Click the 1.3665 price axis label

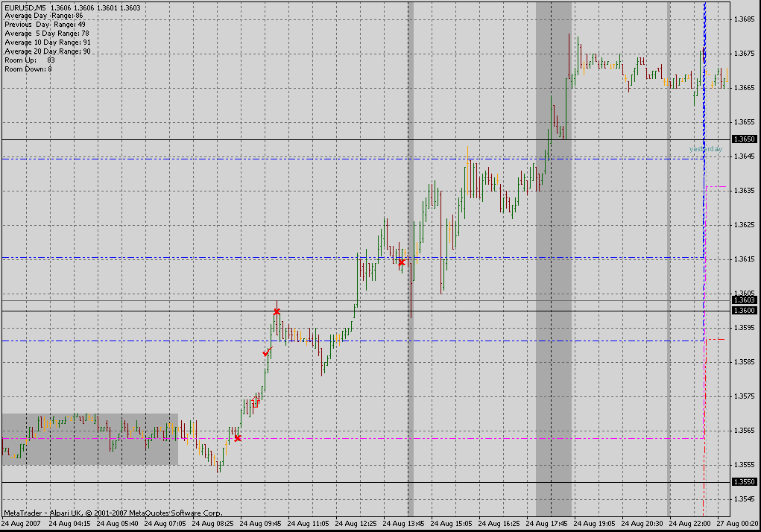(x=744, y=88)
